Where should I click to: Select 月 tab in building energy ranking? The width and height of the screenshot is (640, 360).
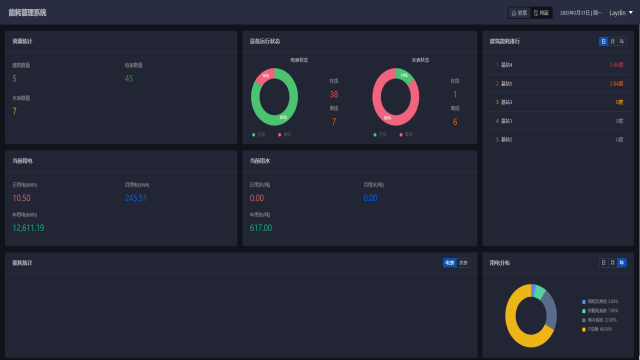pyautogui.click(x=613, y=41)
